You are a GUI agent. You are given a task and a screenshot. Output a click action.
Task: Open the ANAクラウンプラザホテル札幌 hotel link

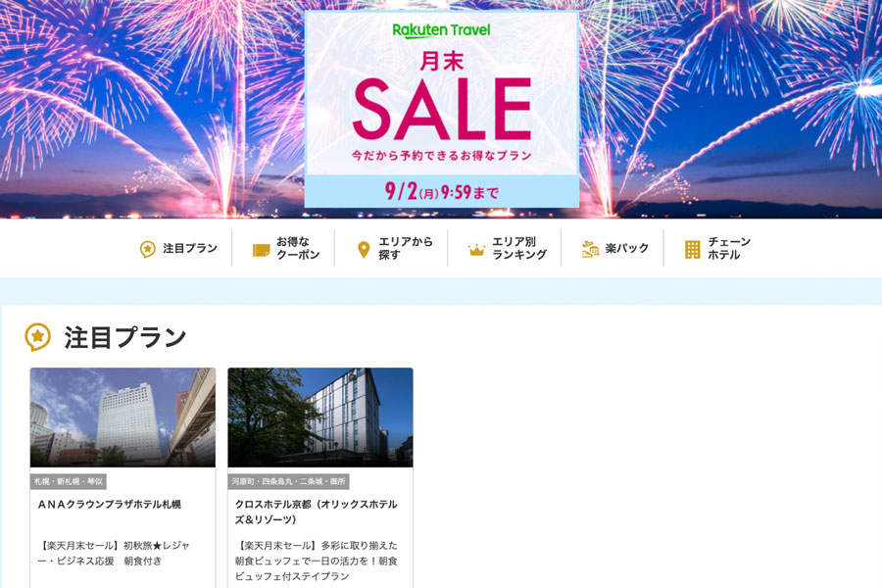coord(109,505)
